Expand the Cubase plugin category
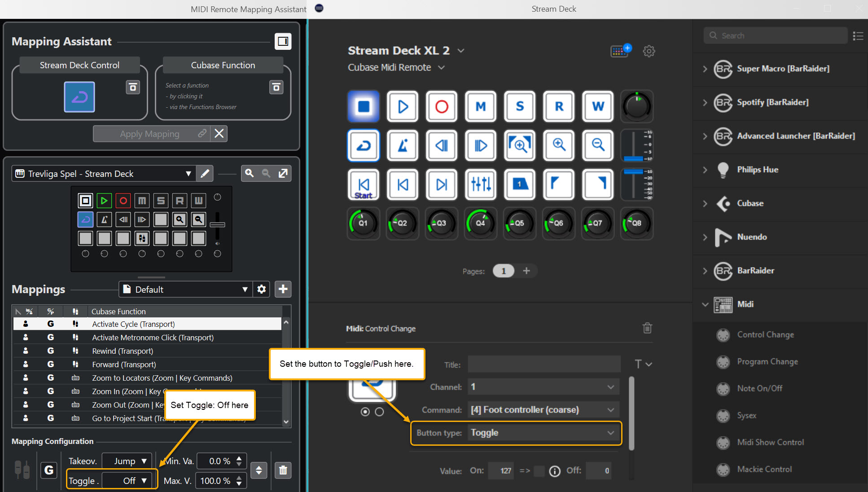The image size is (868, 492). click(705, 203)
